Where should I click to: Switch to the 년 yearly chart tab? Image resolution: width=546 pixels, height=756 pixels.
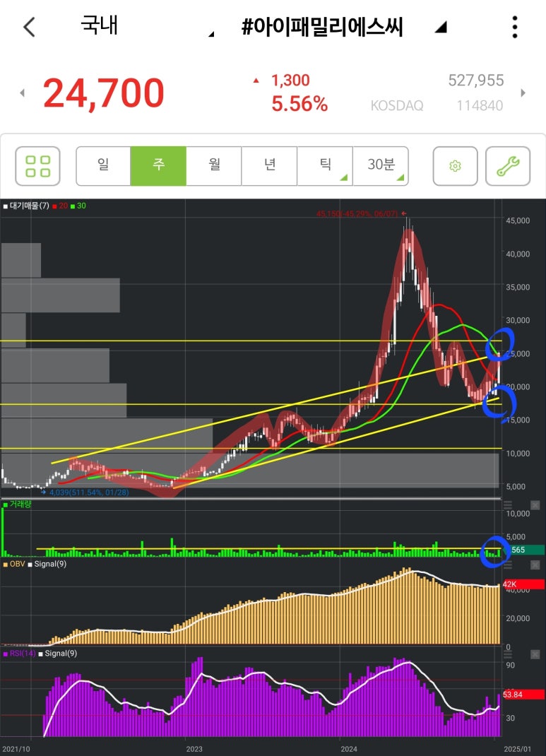pyautogui.click(x=269, y=166)
